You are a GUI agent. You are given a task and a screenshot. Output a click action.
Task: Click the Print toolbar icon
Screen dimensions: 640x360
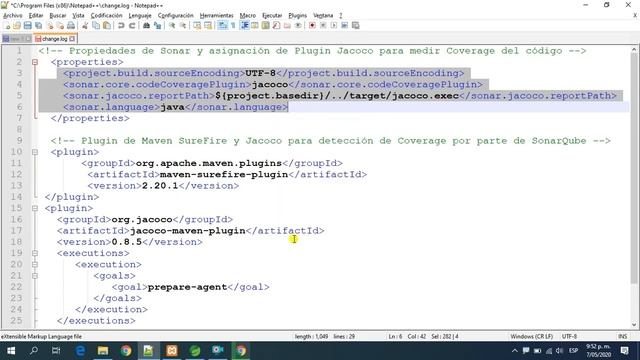(71, 25)
